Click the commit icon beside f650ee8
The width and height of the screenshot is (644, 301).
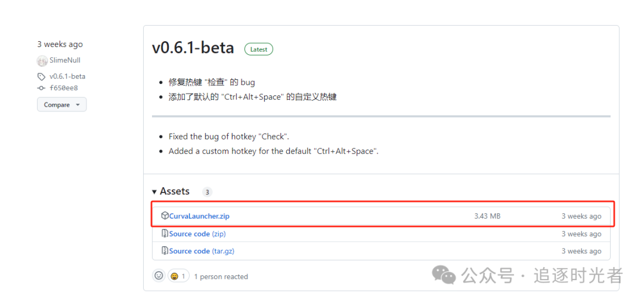pos(41,88)
